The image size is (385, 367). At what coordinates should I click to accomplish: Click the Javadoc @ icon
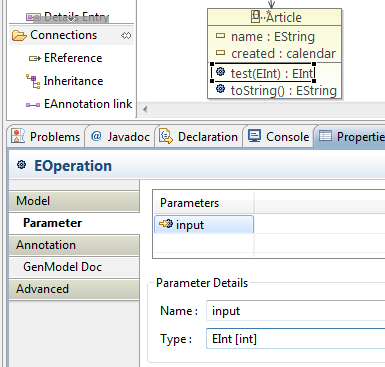tap(96, 136)
